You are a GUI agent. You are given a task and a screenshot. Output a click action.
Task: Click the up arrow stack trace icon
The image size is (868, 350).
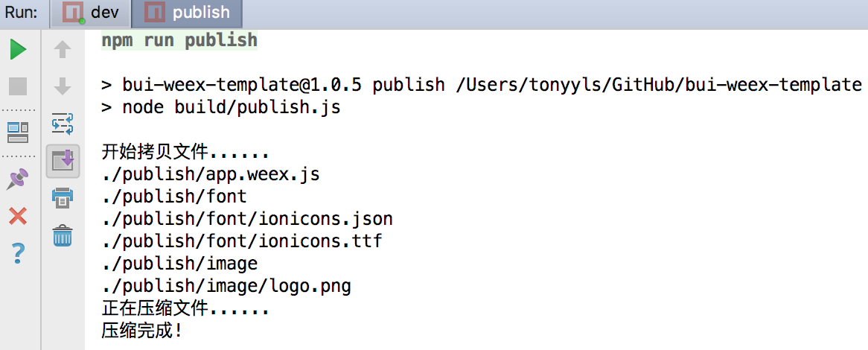pyautogui.click(x=63, y=50)
